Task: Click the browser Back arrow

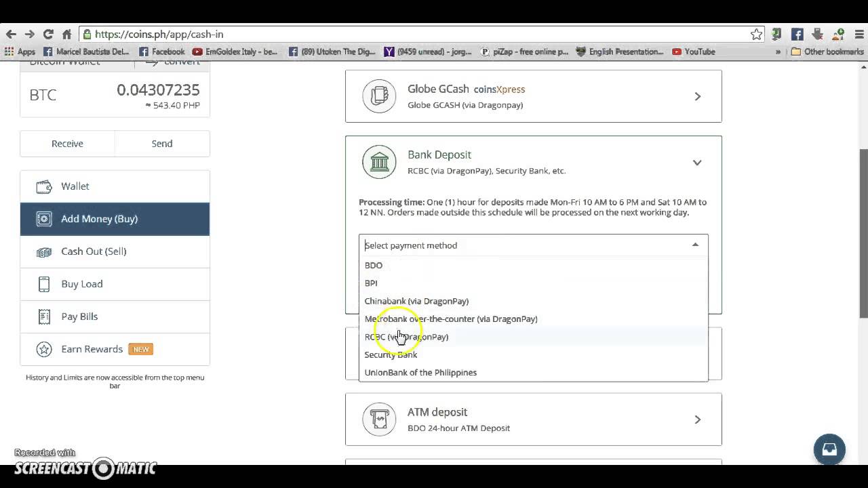Action: (x=11, y=34)
